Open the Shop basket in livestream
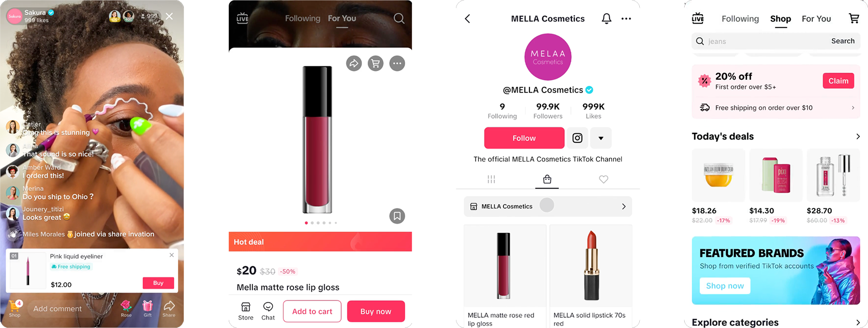The image size is (868, 328). [15, 309]
